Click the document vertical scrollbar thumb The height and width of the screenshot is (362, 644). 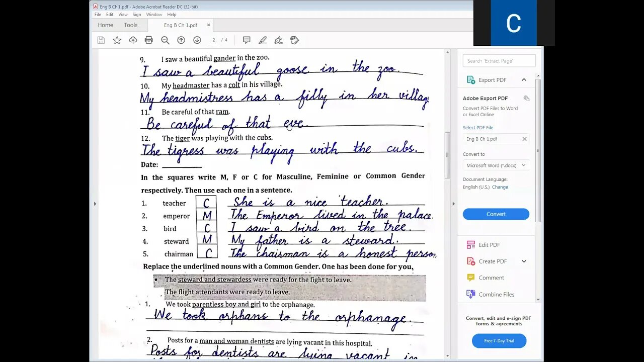click(x=447, y=156)
